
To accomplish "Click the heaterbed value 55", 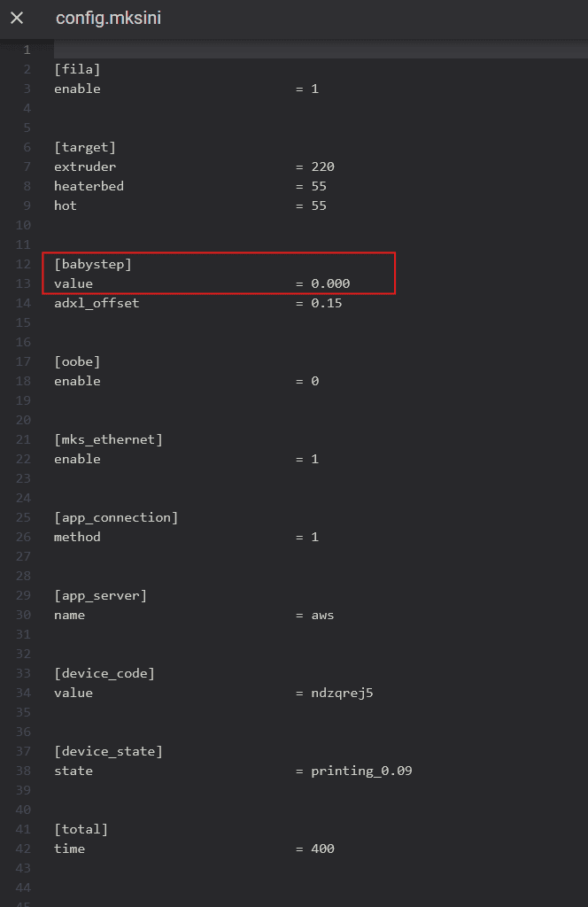I will coord(319,186).
